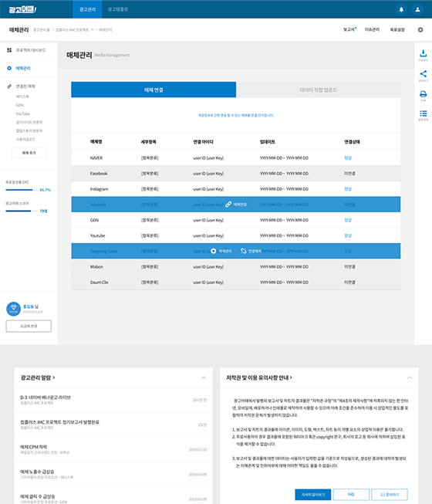Image resolution: width=432 pixels, height=504 pixels.
Task: Collapse the 저작권 및 이용 유의사항 panel
Action: (x=410, y=377)
